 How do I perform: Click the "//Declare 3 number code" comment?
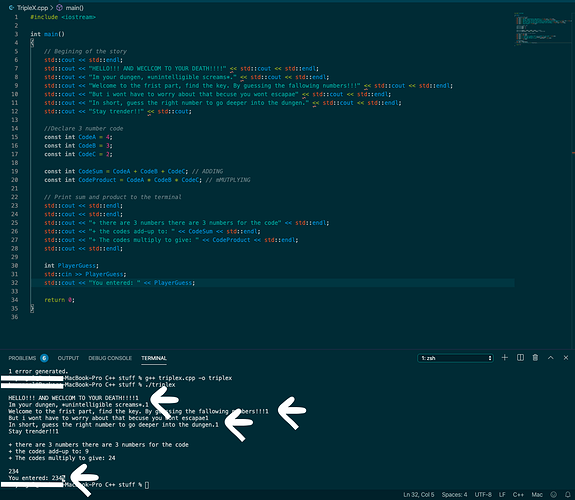84,129
